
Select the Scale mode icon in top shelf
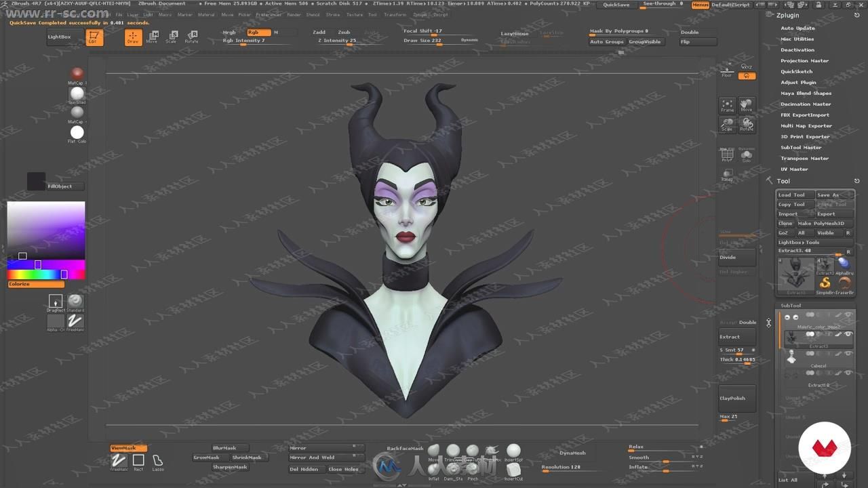pos(172,37)
